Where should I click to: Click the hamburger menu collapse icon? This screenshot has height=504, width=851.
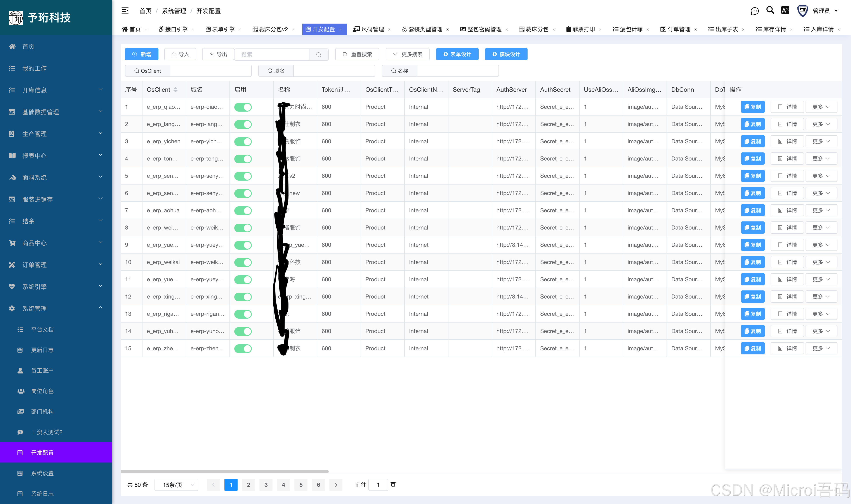[x=125, y=11]
